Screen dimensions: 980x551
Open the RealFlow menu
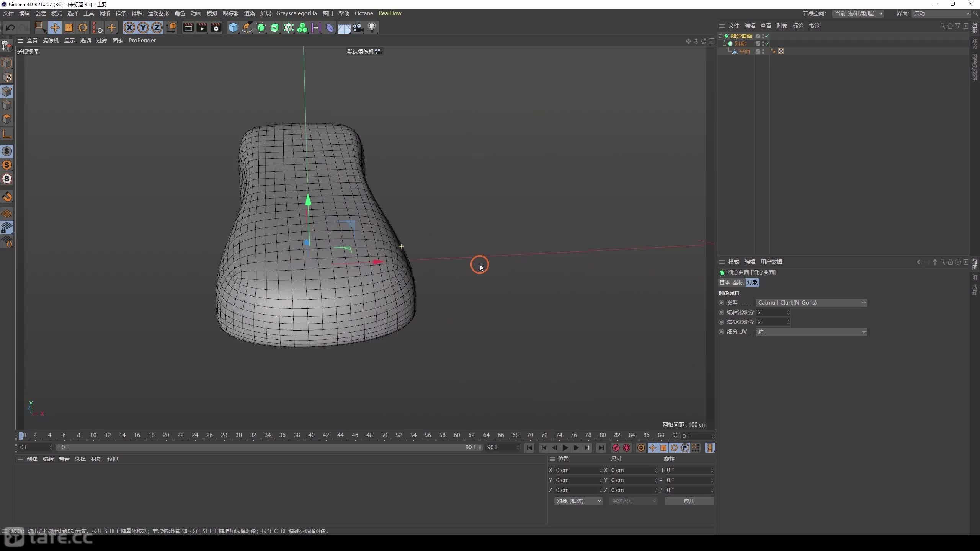tap(390, 13)
